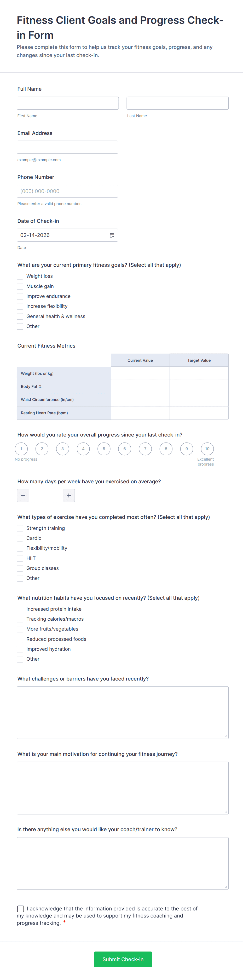Focus the Phone Number field
Viewport: 243px width, 980px height.
[x=67, y=191]
